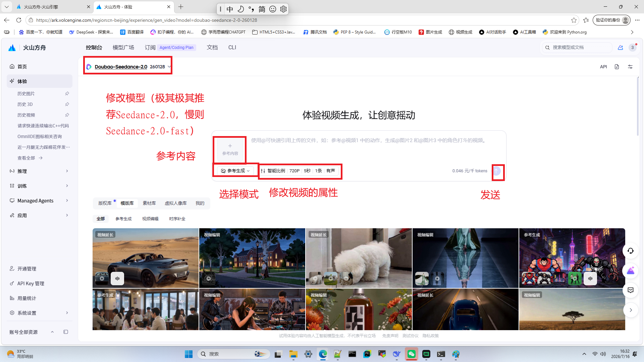
Task: Pin the 历史图片 sidebar entry
Action: click(67, 94)
